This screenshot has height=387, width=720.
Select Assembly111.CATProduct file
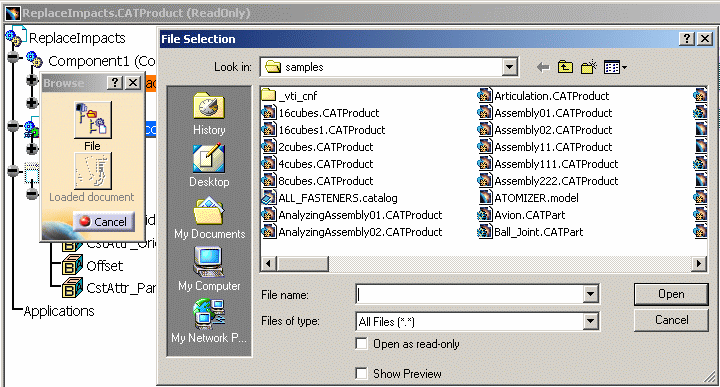pyautogui.click(x=557, y=164)
